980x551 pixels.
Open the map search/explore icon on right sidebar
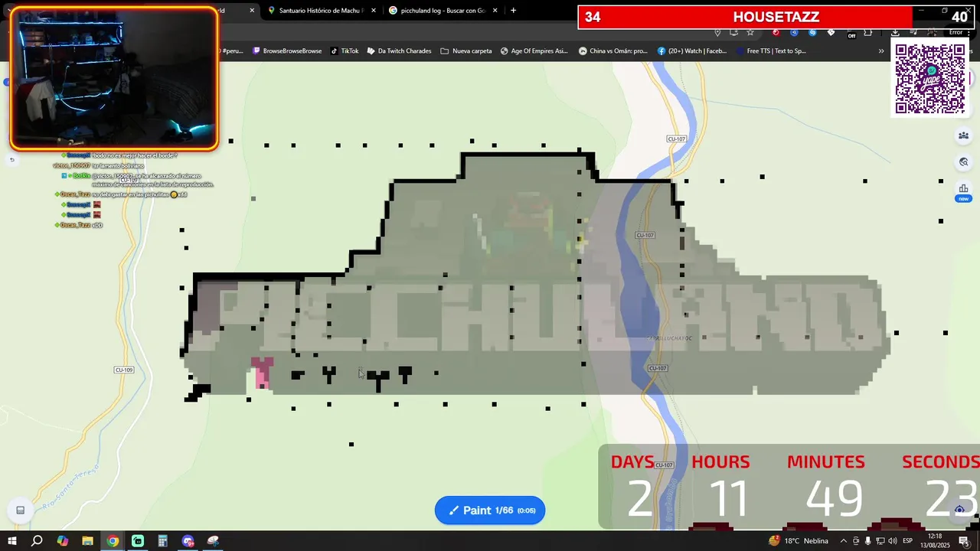click(x=963, y=162)
